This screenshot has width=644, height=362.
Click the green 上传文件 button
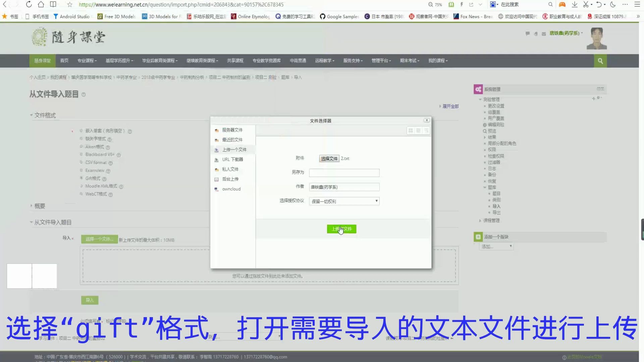pos(341,229)
